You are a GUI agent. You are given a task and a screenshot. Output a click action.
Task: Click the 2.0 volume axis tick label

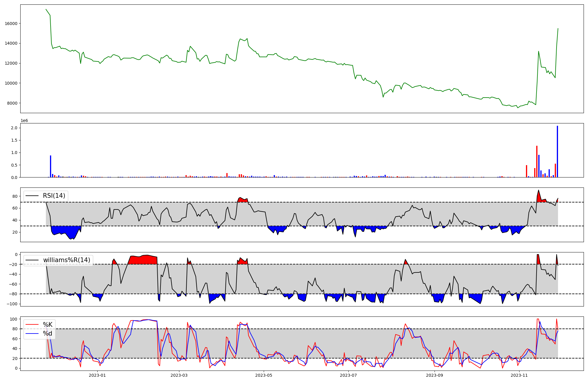(14, 128)
